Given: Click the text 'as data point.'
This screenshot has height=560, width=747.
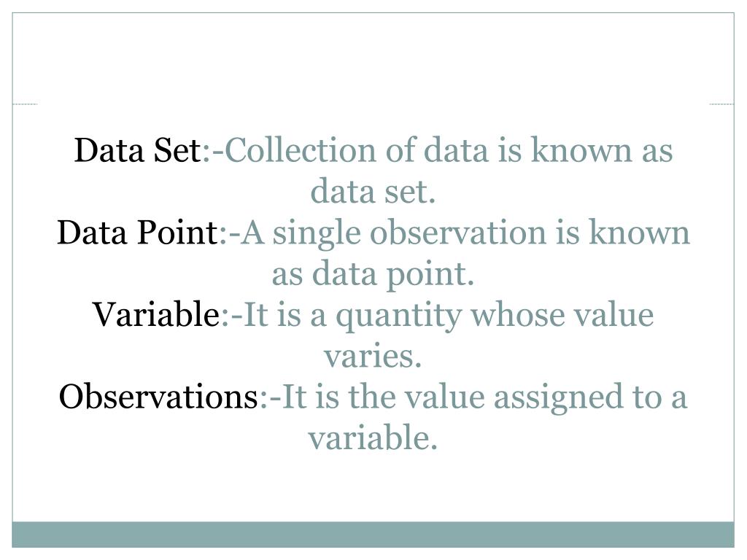Looking at the screenshot, I should [373, 275].
